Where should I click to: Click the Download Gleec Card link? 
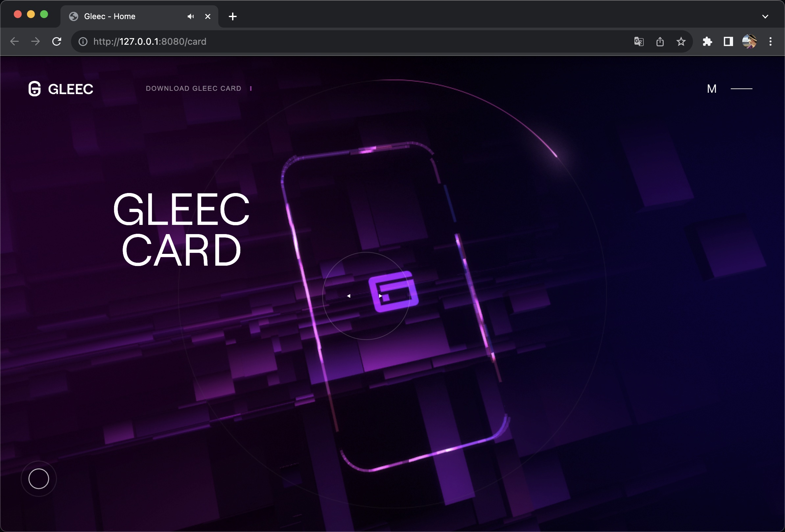point(194,88)
